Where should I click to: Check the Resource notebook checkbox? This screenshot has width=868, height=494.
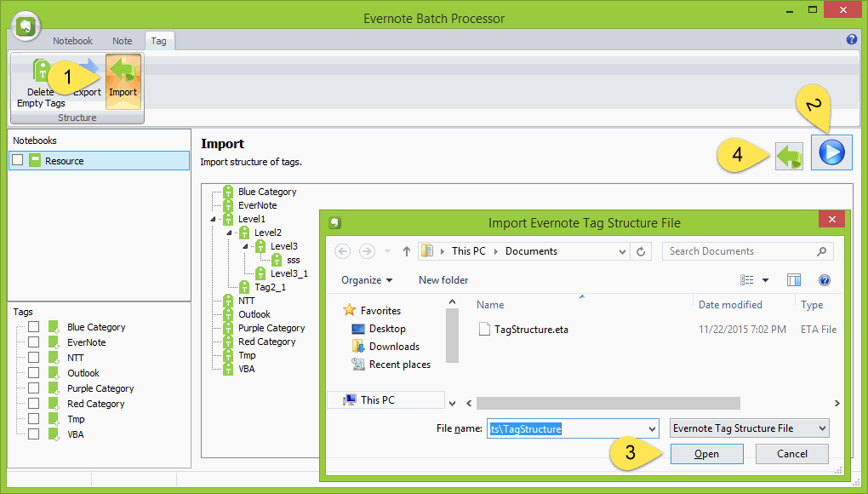(x=18, y=160)
